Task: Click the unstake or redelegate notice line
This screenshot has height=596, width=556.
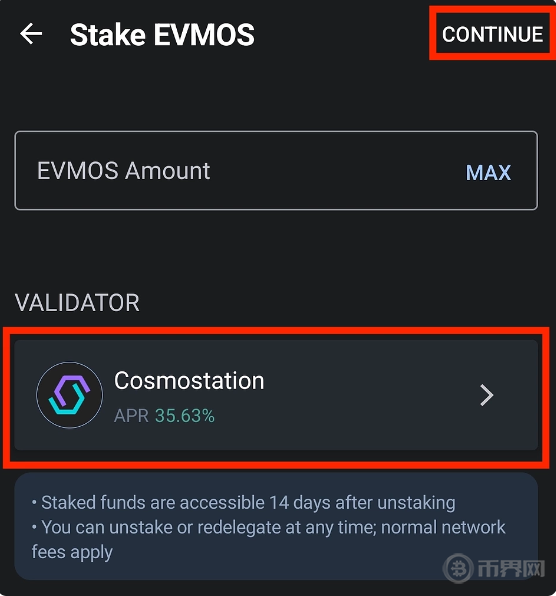Action: (x=269, y=528)
